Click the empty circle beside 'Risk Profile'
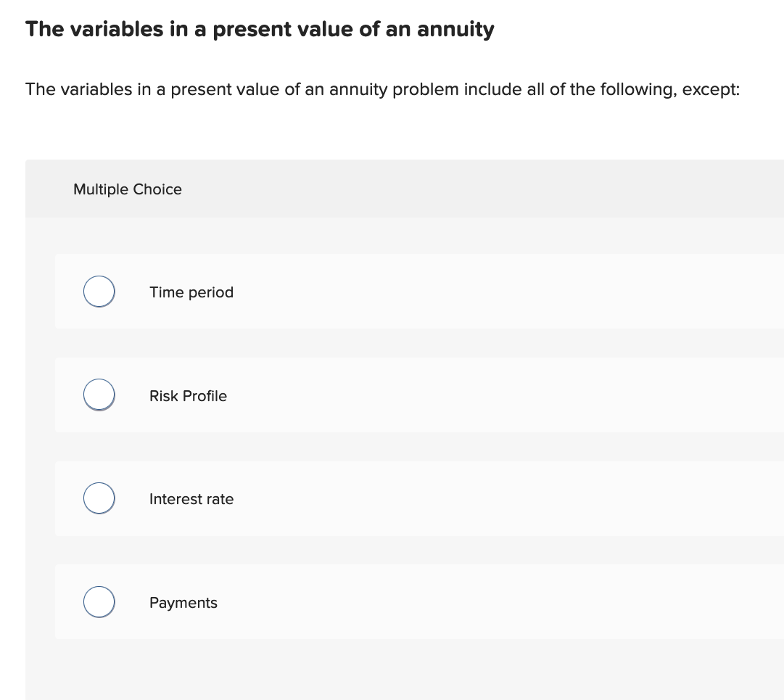This screenshot has height=700, width=784. click(x=99, y=395)
